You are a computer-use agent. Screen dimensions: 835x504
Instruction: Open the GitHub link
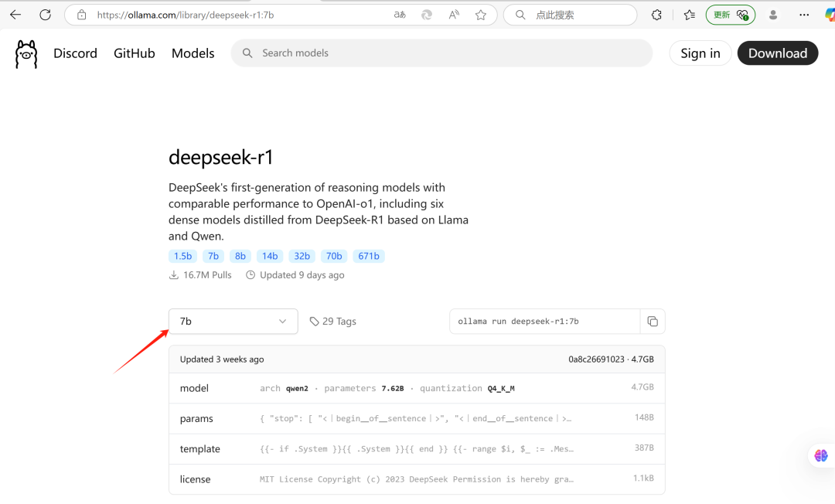tap(135, 53)
